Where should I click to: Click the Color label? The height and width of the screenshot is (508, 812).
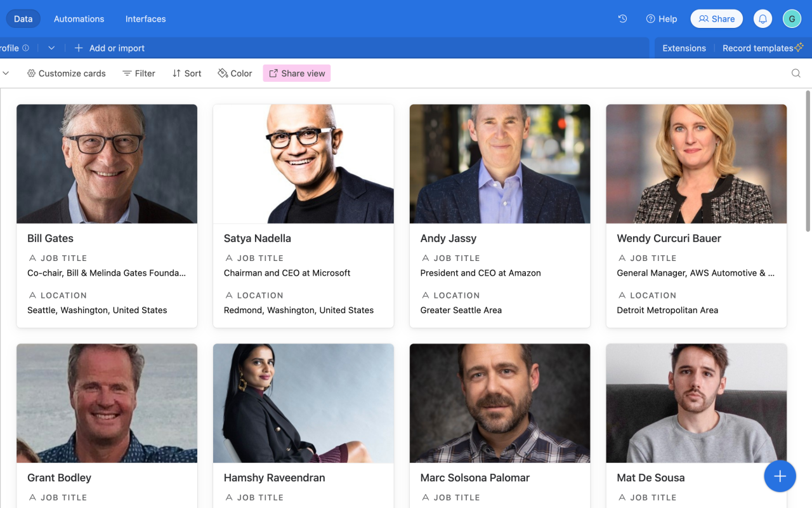(241, 74)
